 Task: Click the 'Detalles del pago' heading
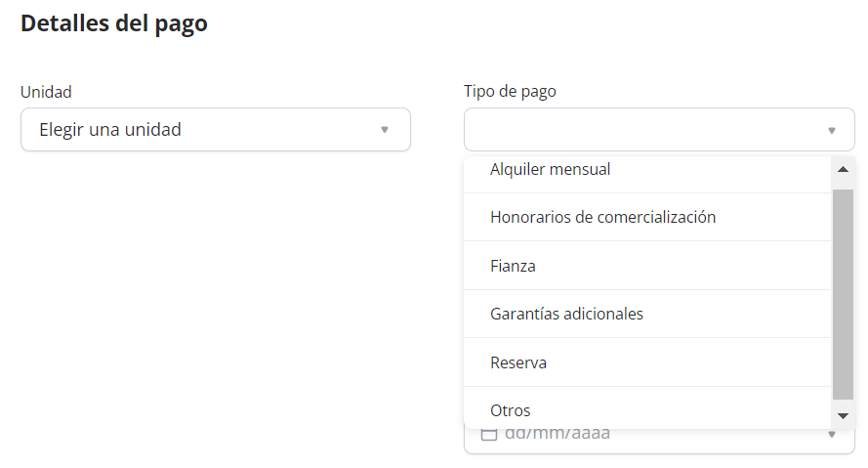click(x=114, y=23)
